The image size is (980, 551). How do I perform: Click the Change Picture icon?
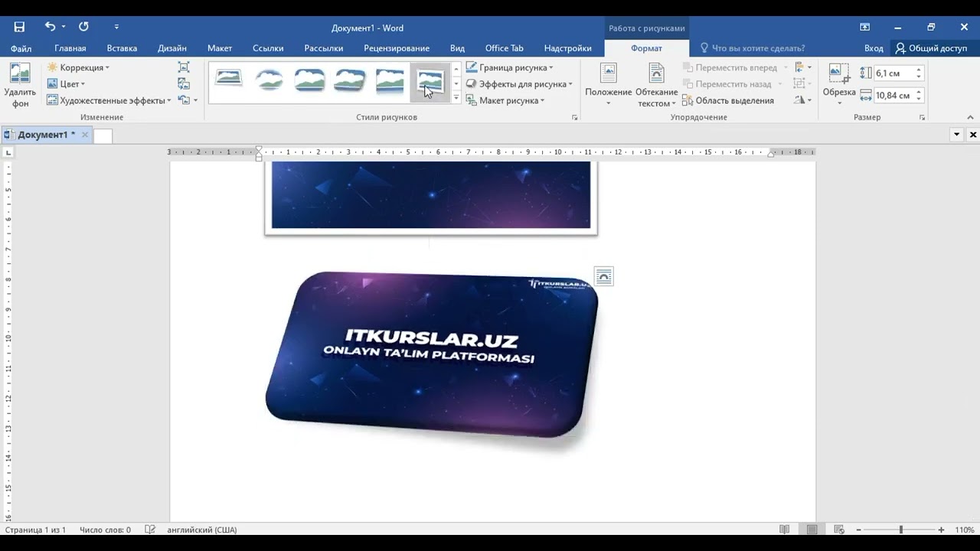pos(184,83)
